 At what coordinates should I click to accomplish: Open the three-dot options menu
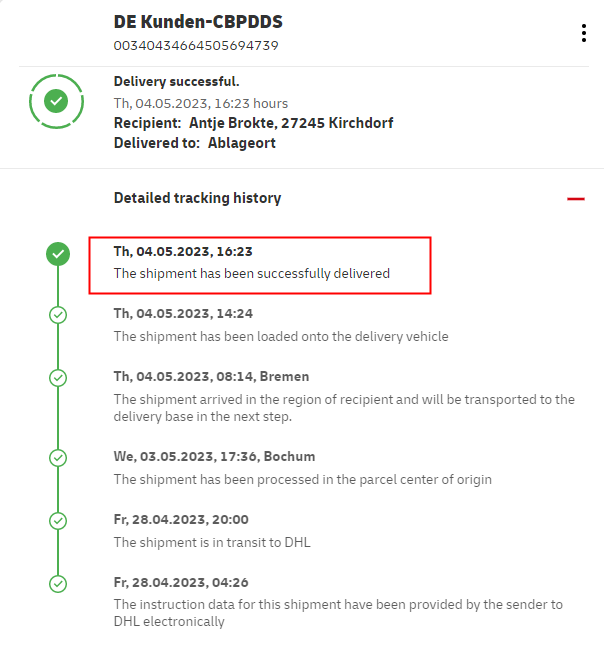[x=584, y=33]
